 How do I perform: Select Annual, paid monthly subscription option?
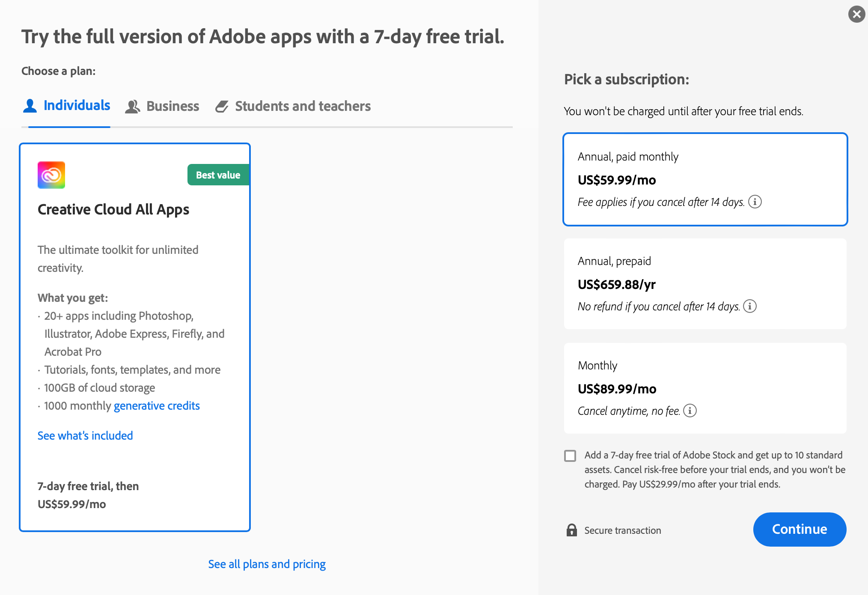tap(705, 179)
